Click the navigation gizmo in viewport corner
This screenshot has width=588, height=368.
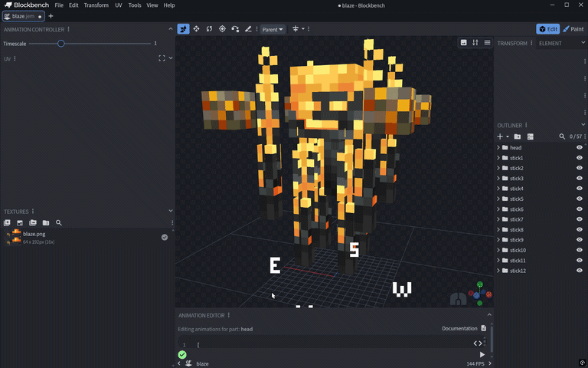click(x=479, y=294)
